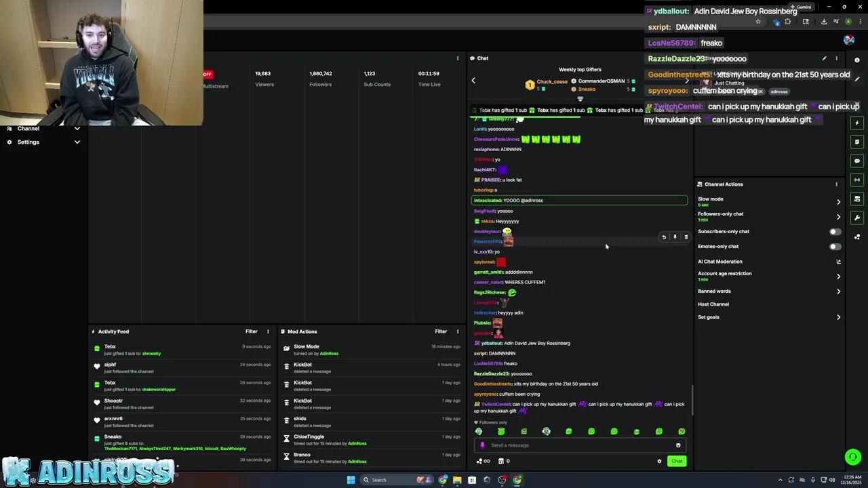Click the channel points dots sidebar icon
This screenshot has width=868, height=488.
pos(857,237)
